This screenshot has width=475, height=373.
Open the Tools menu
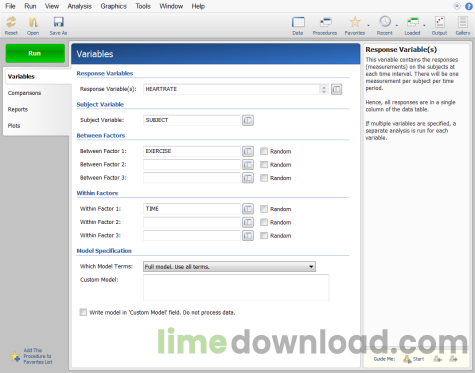coord(143,6)
